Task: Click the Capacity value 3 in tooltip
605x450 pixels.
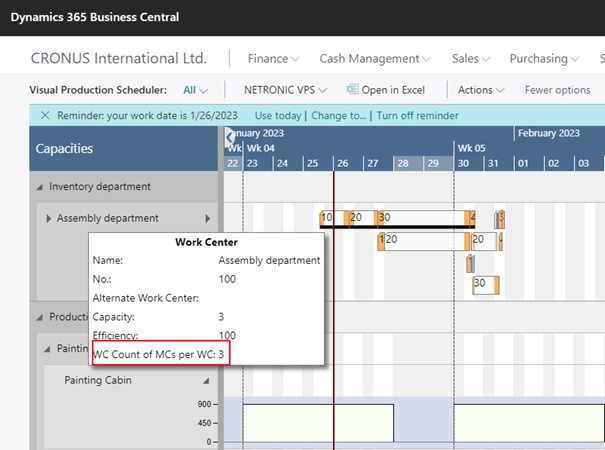Action: click(221, 317)
